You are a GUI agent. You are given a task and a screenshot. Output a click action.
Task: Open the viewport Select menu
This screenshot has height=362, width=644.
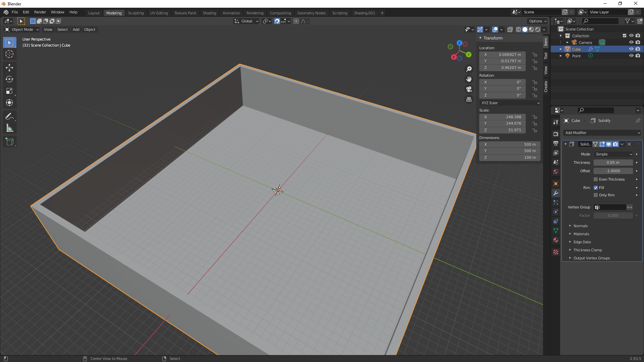click(62, 29)
